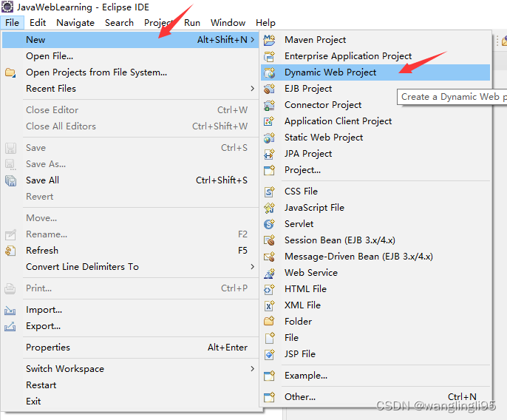Open the Search menu
The width and height of the screenshot is (507, 420).
tap(119, 23)
